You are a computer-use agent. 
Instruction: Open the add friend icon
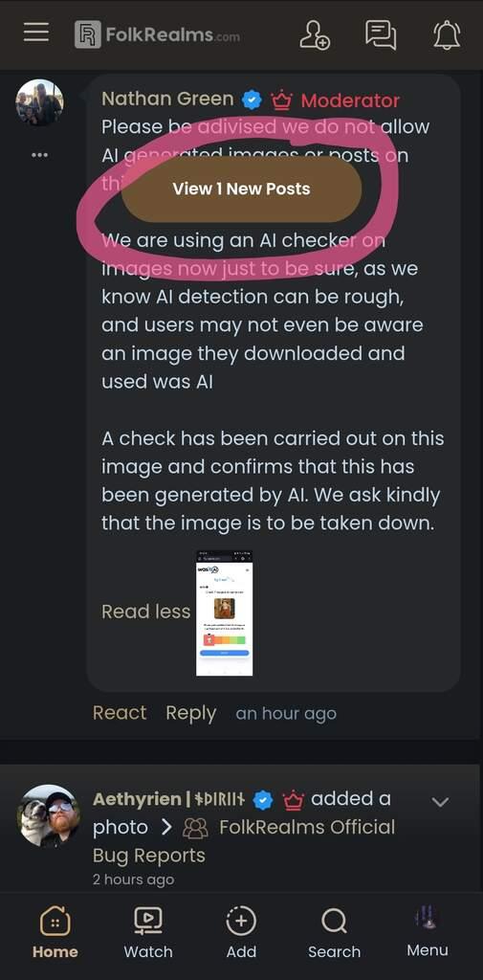pos(315,34)
